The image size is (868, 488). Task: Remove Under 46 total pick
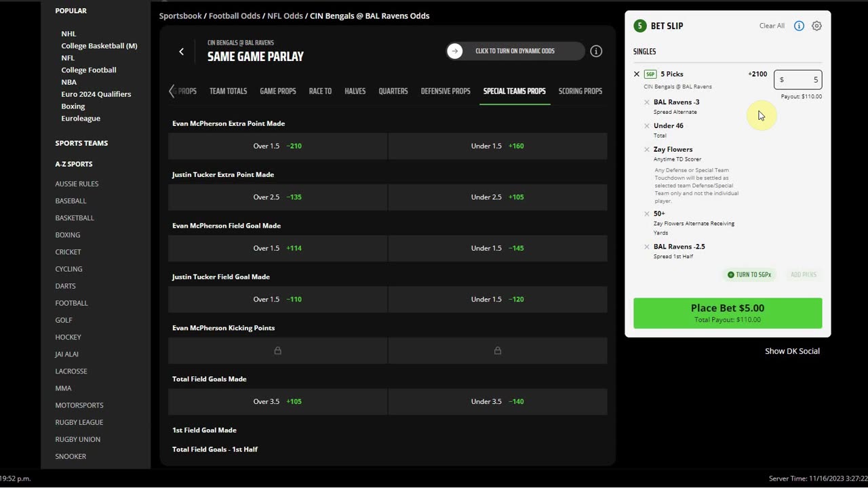point(647,126)
